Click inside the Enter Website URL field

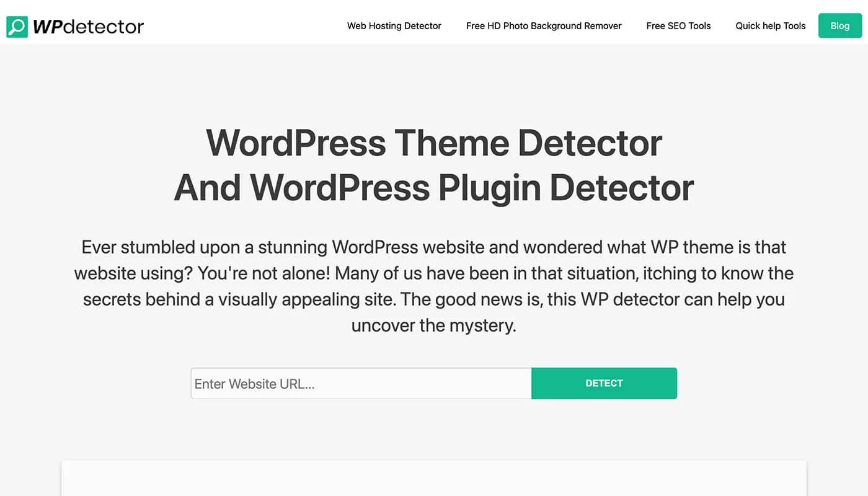pos(360,383)
